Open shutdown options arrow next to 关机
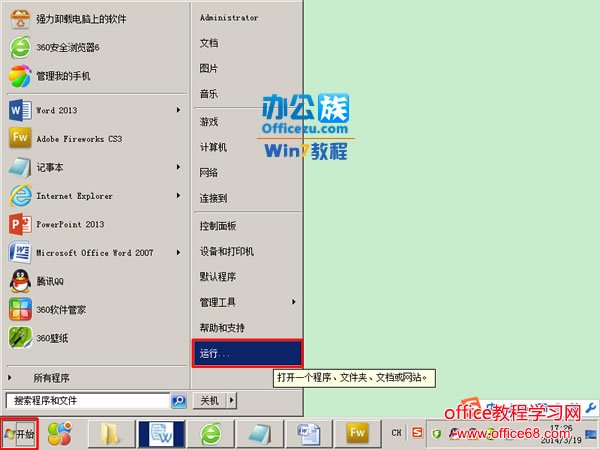Viewport: 600px width, 450px height. (x=232, y=401)
